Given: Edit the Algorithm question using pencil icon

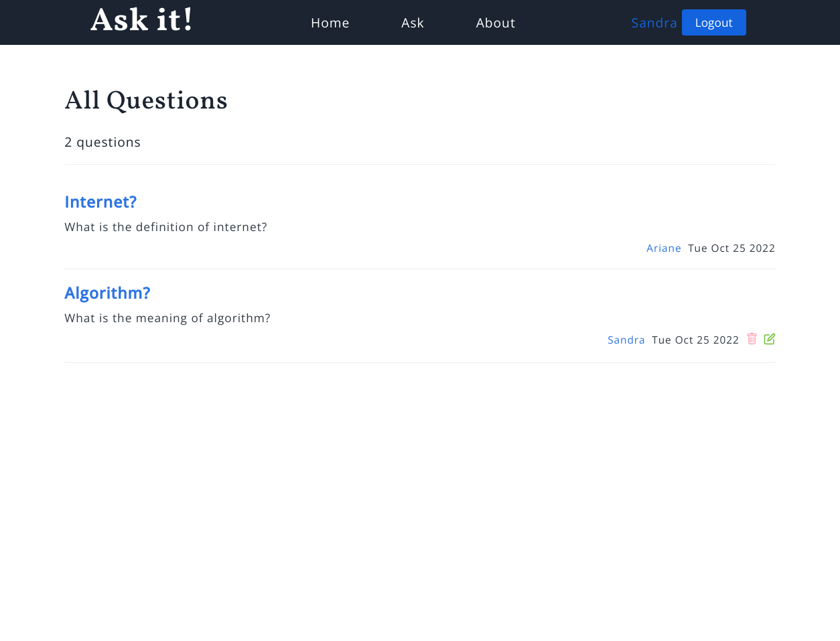Looking at the screenshot, I should [769, 339].
